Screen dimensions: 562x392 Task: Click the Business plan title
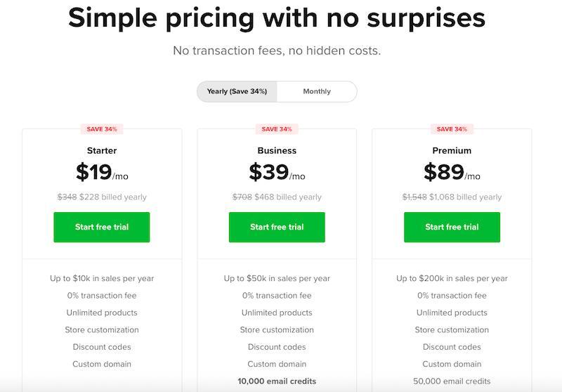click(x=277, y=150)
